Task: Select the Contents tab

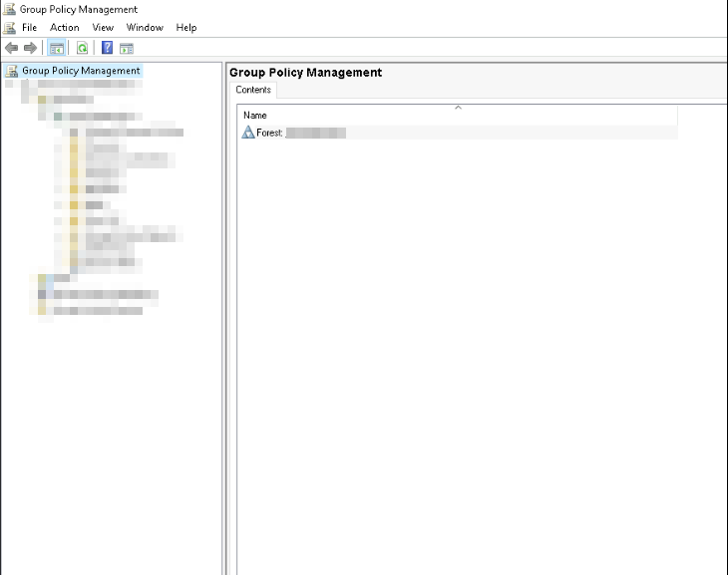Action: pos(253,90)
